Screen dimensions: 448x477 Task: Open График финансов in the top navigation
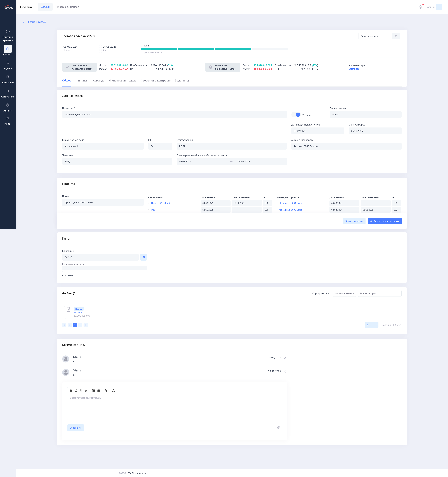68,7
